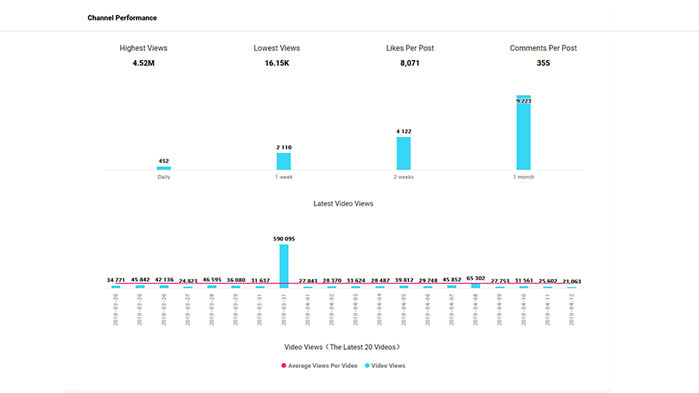Click the Likes Per Post label
The image size is (699, 393).
pos(410,48)
